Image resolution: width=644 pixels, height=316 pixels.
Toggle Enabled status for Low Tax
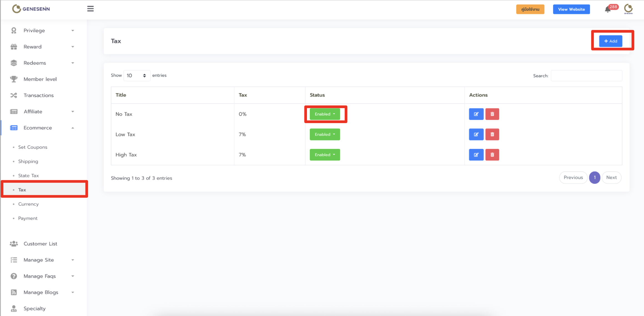point(325,134)
